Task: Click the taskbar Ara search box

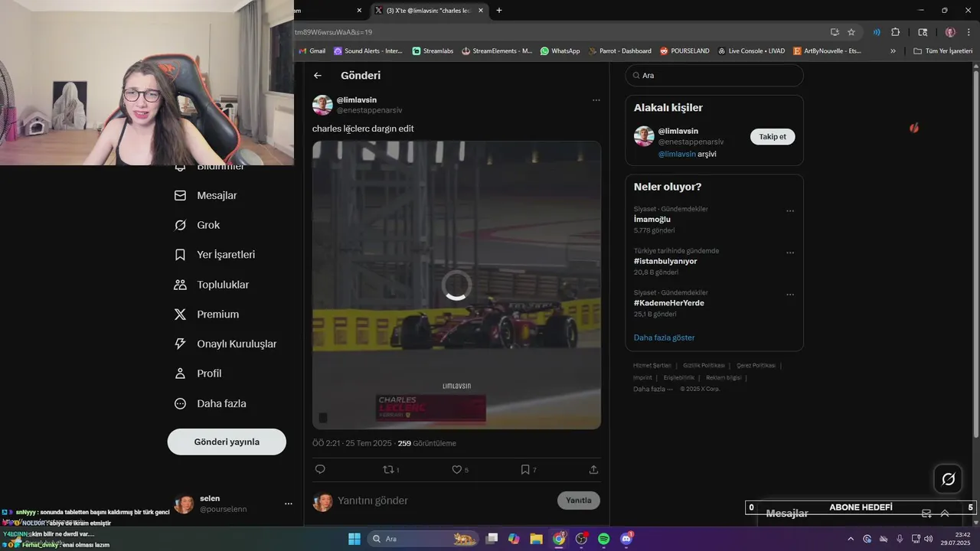Action: point(423,539)
